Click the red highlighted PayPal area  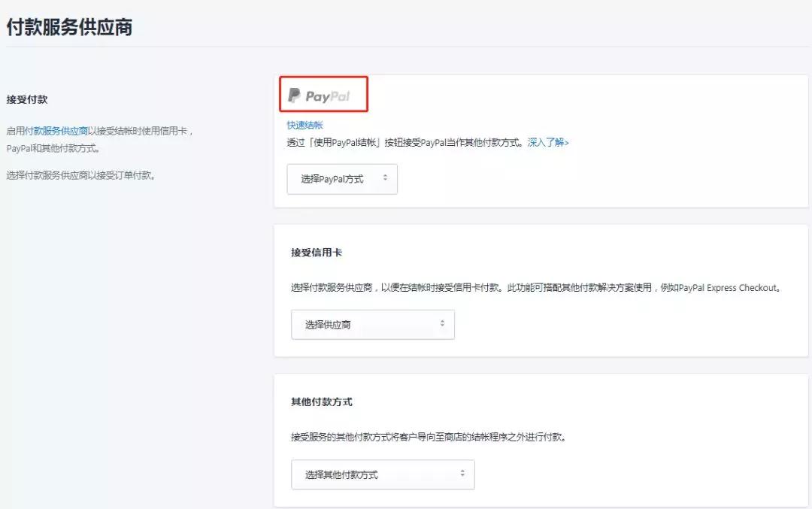point(323,94)
